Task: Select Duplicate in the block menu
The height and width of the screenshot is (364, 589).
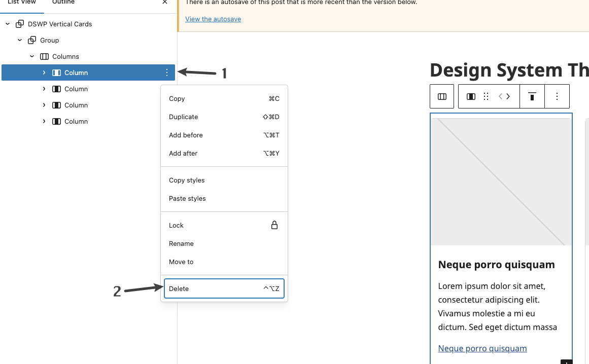Action: pyautogui.click(x=224, y=117)
